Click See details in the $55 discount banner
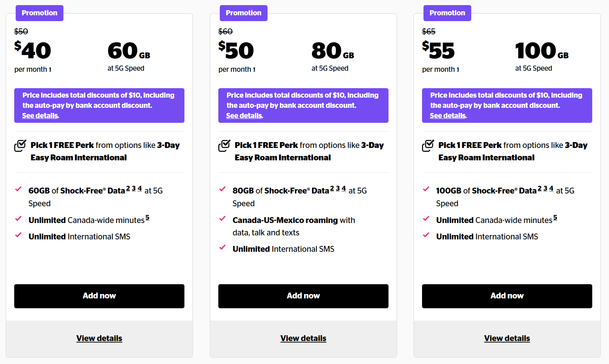The height and width of the screenshot is (364, 609). pyautogui.click(x=448, y=116)
